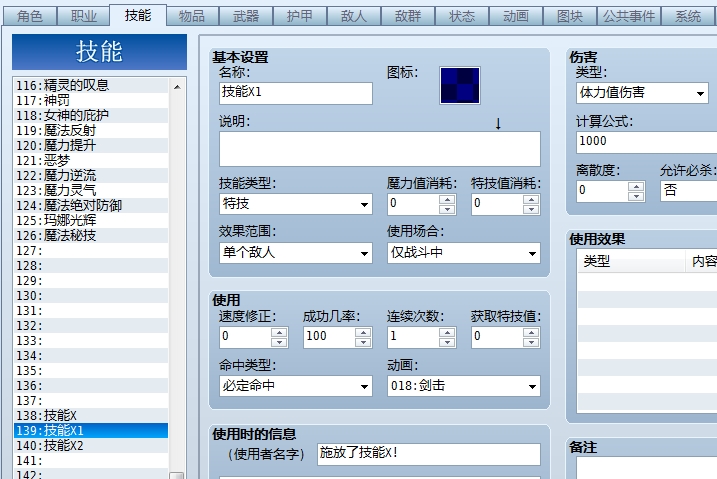Click the 名称 field containing 技能X1

(296, 93)
